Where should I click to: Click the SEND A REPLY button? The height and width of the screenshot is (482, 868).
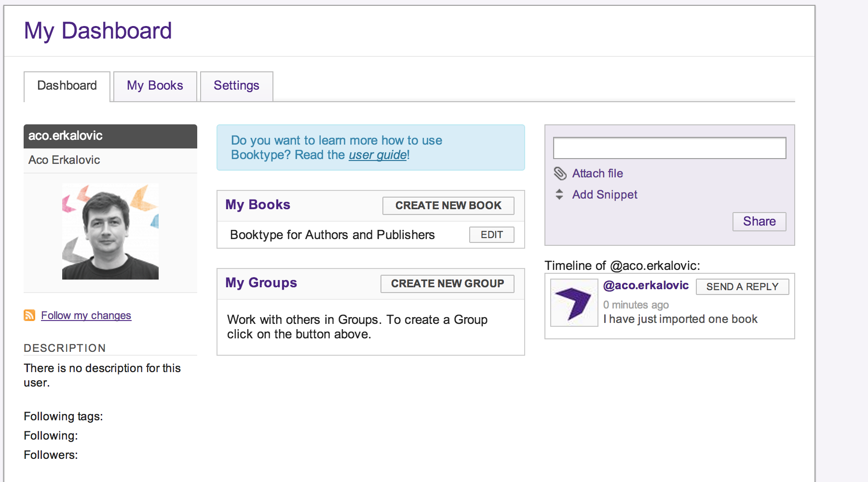pos(742,286)
